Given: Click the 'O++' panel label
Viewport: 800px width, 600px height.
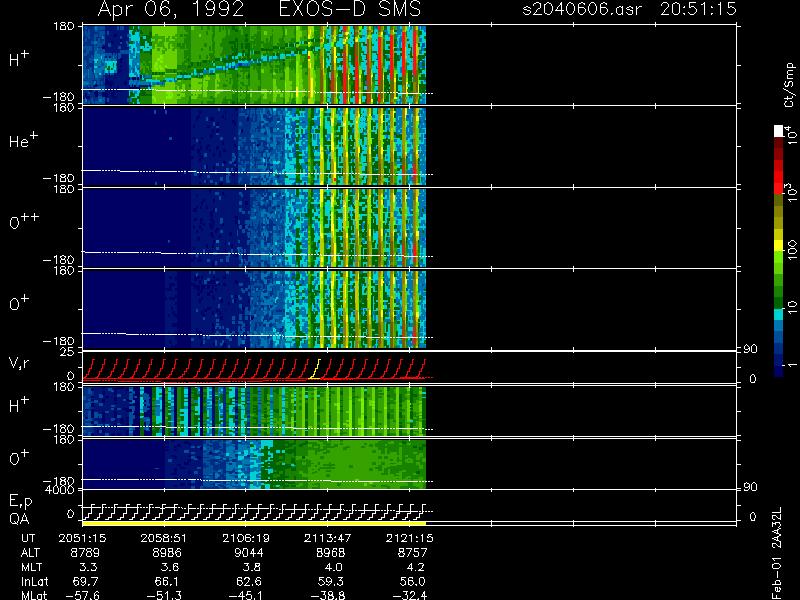Looking at the screenshot, I should (x=24, y=221).
